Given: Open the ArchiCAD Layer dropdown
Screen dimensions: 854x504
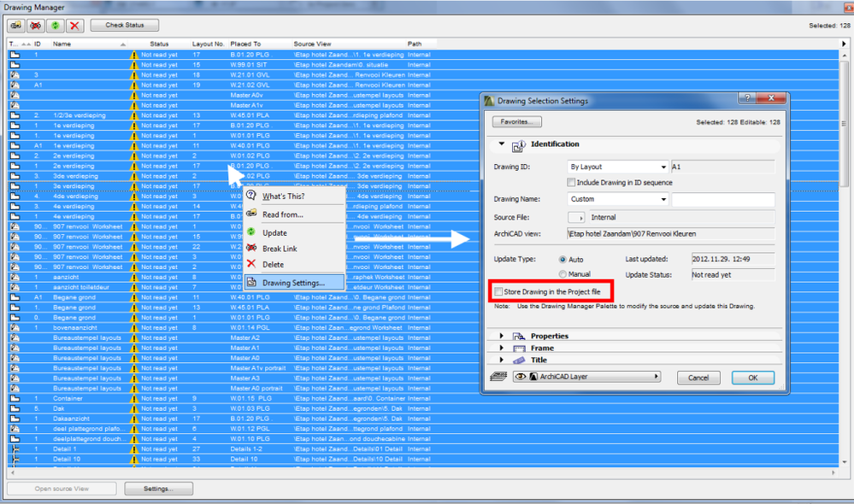Looking at the screenshot, I should [587, 377].
